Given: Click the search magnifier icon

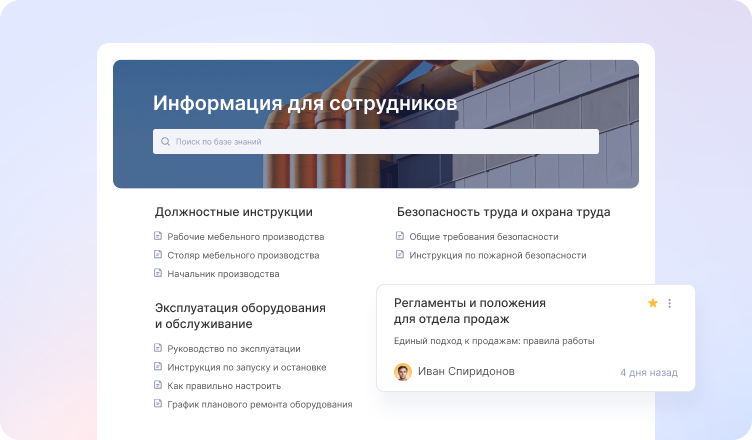Looking at the screenshot, I should tap(165, 142).
